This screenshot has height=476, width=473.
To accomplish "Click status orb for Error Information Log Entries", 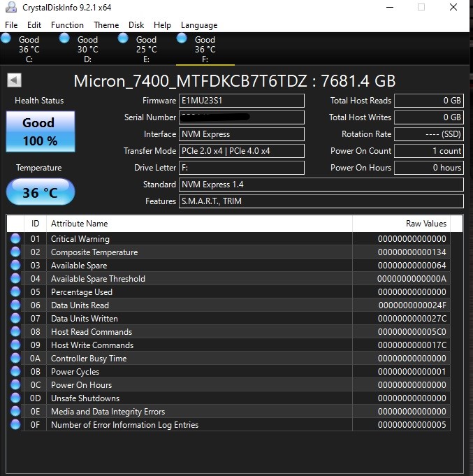I will point(15,425).
